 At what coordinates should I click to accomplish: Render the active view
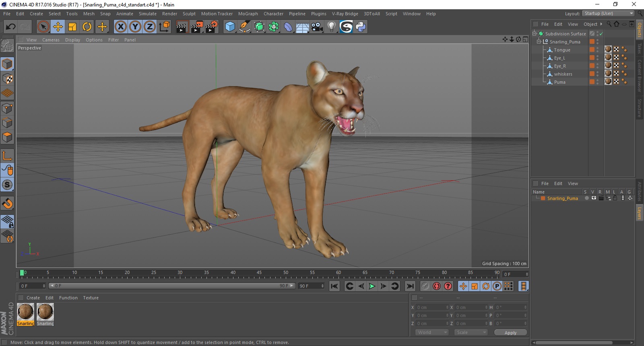click(x=182, y=27)
